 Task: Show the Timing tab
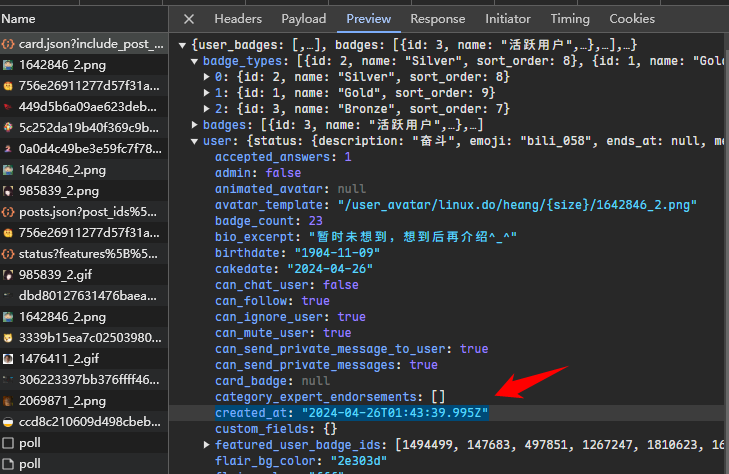(x=570, y=19)
